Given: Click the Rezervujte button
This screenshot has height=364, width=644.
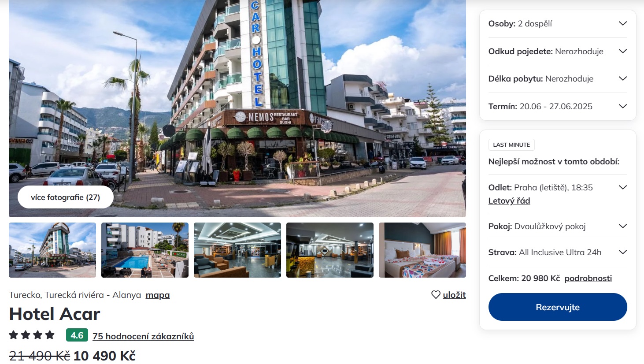Looking at the screenshot, I should point(558,307).
